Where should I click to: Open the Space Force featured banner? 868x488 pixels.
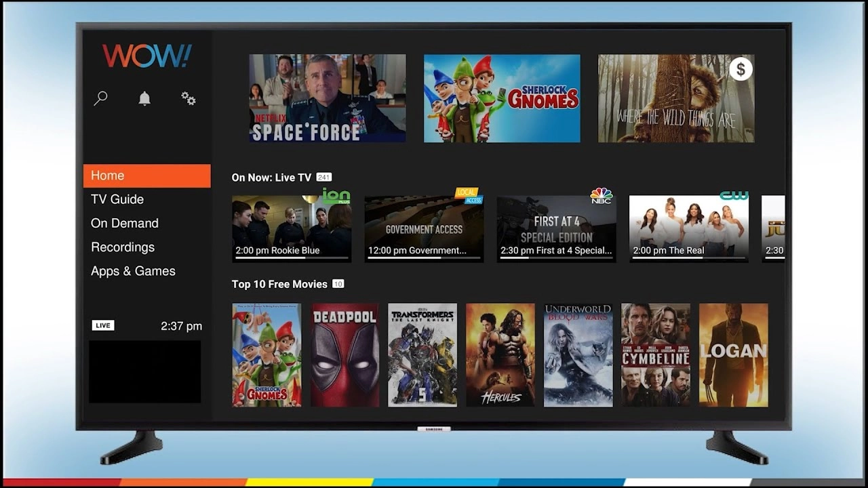pos(328,98)
